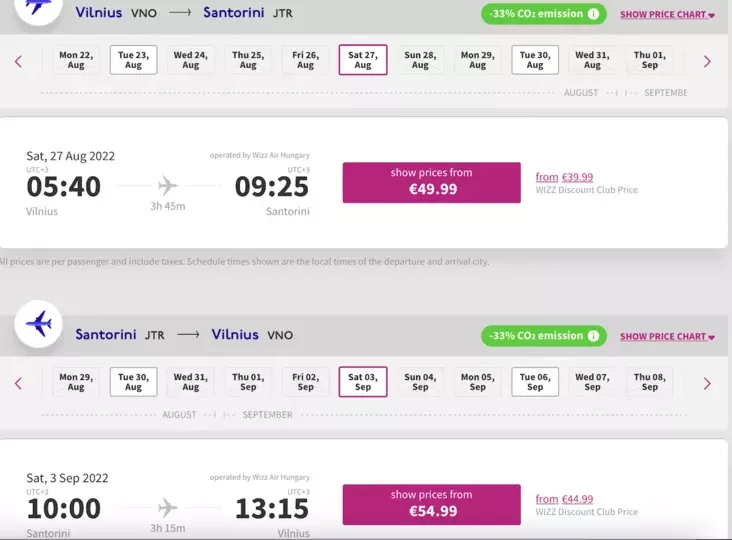732x540 pixels.
Task: Click the info icon on outbound CO2 emission badge
Action: tap(594, 14)
